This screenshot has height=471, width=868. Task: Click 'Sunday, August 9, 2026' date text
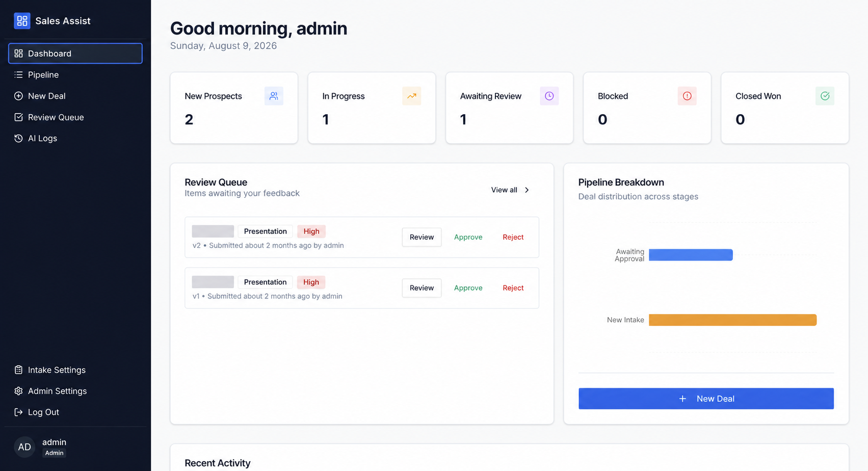(x=223, y=46)
